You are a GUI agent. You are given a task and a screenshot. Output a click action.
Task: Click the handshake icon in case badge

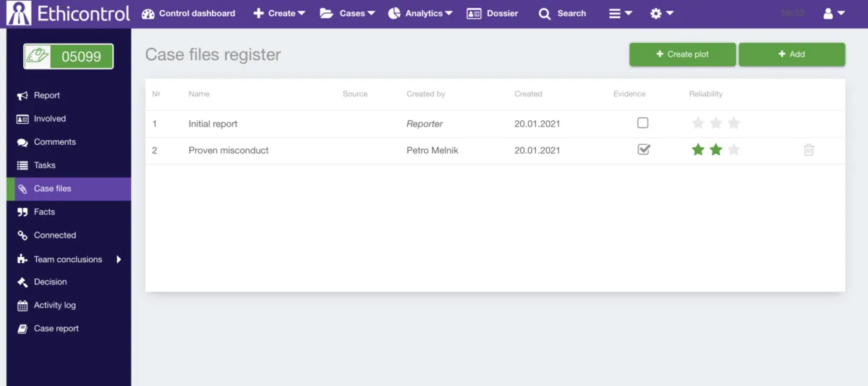coord(38,56)
